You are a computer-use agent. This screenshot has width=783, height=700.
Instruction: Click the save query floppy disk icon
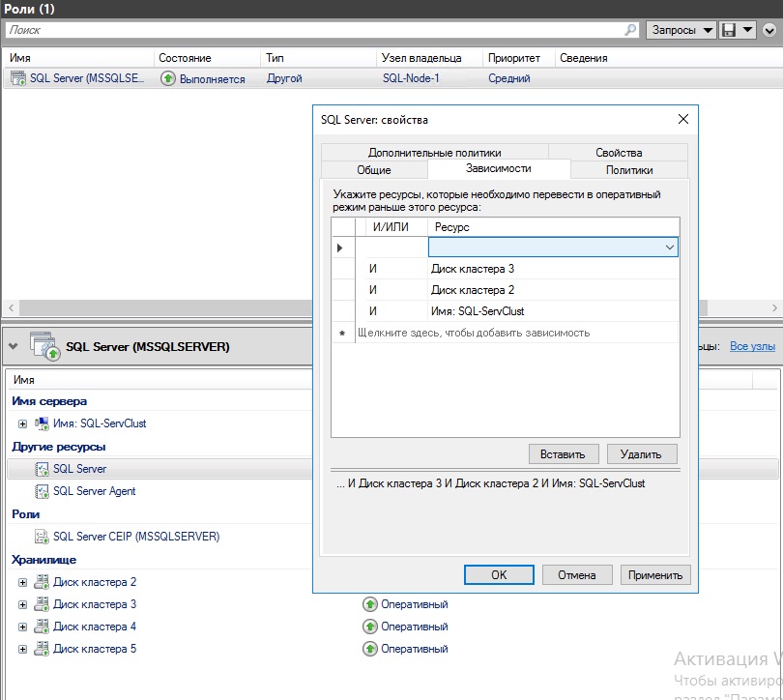coord(729,30)
